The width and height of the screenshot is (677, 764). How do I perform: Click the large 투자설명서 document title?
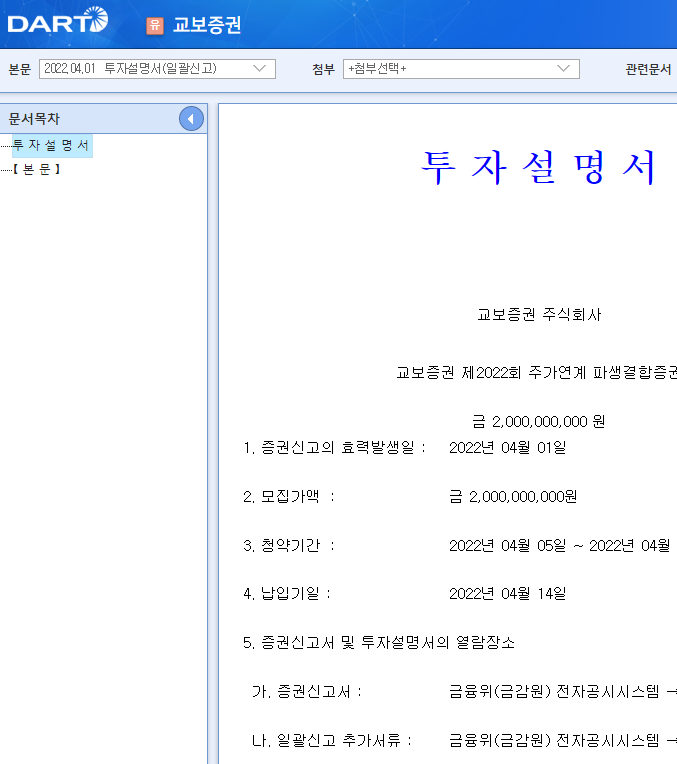pyautogui.click(x=539, y=167)
